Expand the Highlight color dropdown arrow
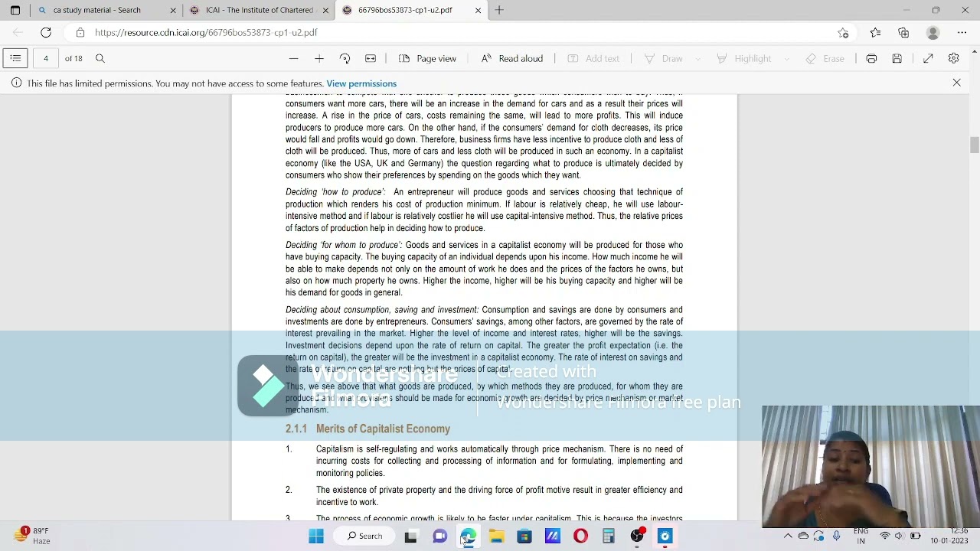This screenshot has height=551, width=980. (786, 58)
